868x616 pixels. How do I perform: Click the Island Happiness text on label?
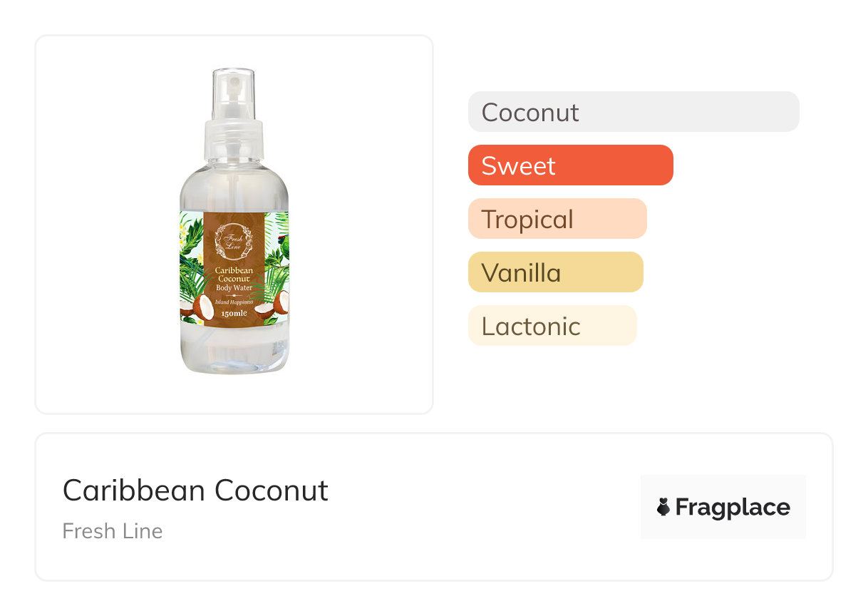[x=234, y=302]
